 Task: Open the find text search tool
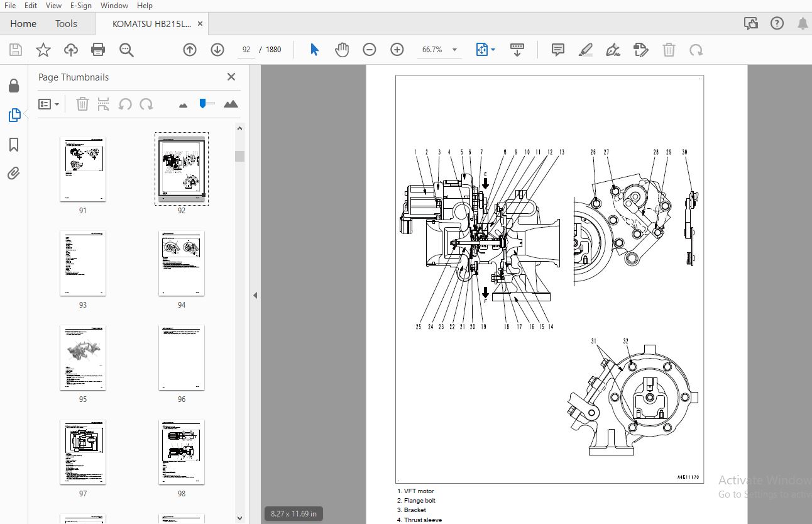point(126,50)
